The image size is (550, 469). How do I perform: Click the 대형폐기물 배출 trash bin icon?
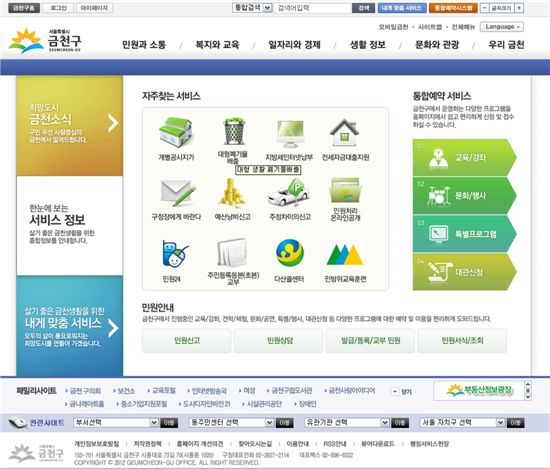point(234,132)
